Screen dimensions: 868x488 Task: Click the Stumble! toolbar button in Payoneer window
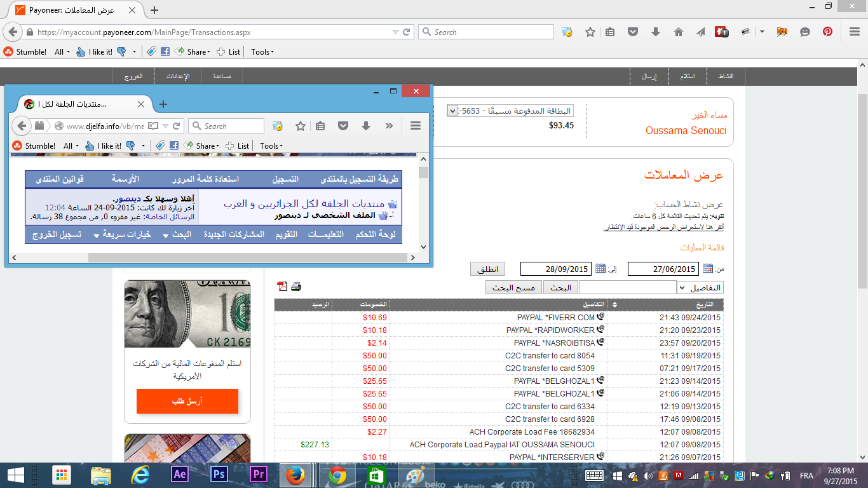[x=25, y=52]
